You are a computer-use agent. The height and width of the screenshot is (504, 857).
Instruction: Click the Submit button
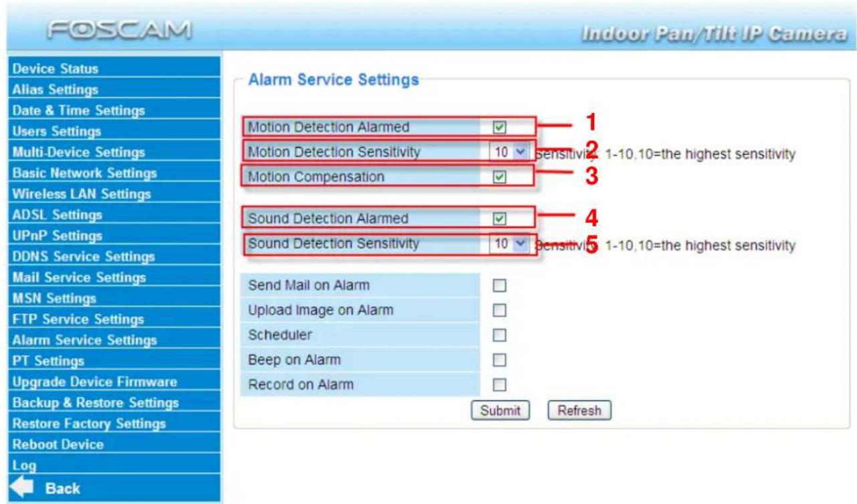(x=500, y=410)
